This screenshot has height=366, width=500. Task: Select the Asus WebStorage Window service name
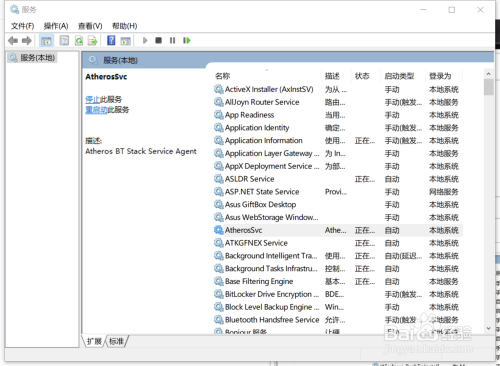point(272,217)
